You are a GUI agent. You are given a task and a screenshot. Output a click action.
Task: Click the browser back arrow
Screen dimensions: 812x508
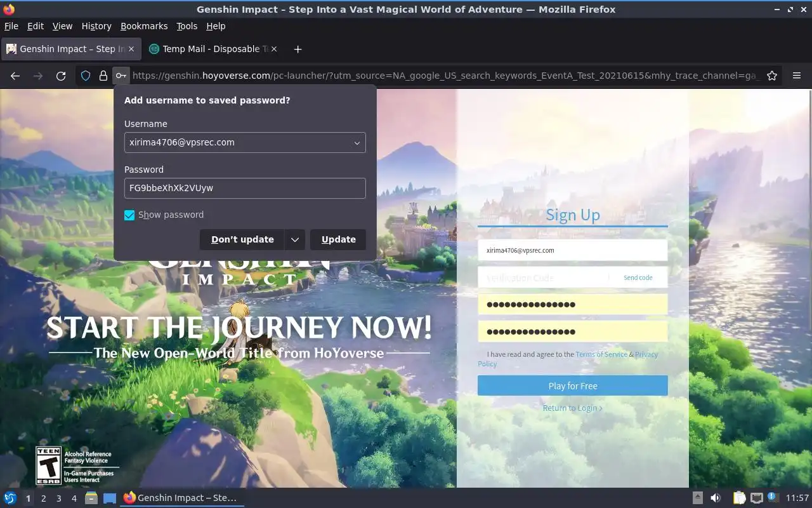click(15, 76)
